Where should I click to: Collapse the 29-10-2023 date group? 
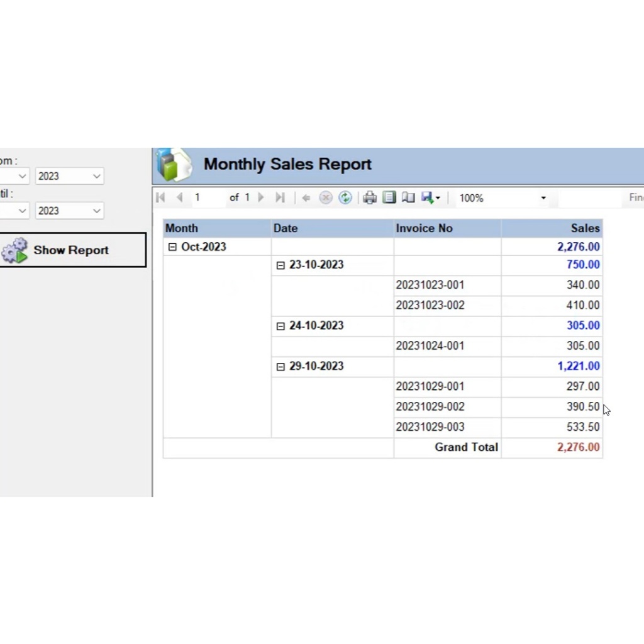280,367
